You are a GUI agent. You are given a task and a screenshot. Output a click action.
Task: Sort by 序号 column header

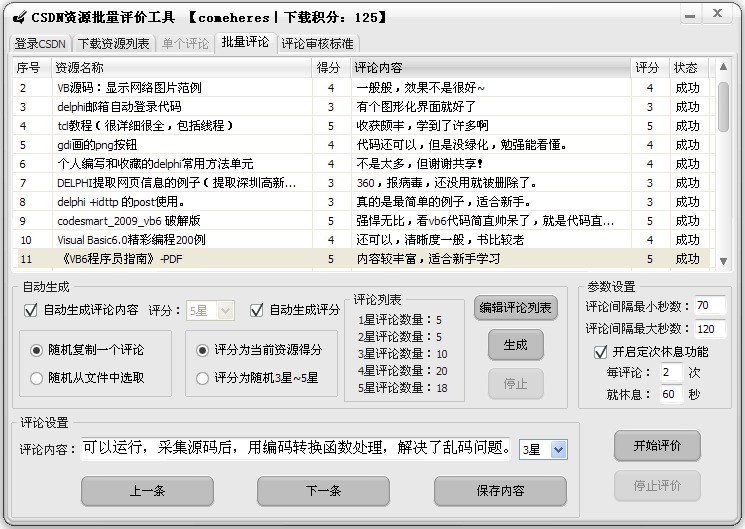coord(32,67)
